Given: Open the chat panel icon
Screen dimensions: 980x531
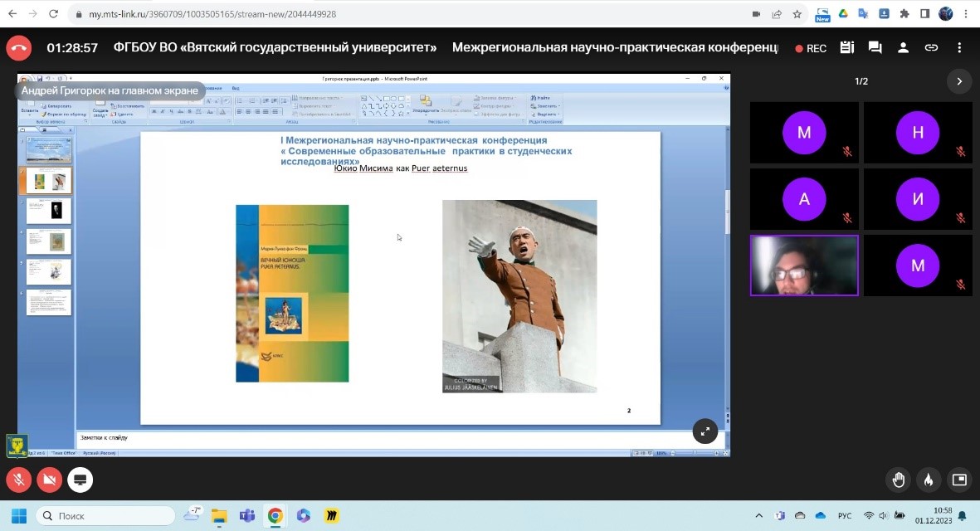Looking at the screenshot, I should (x=875, y=47).
